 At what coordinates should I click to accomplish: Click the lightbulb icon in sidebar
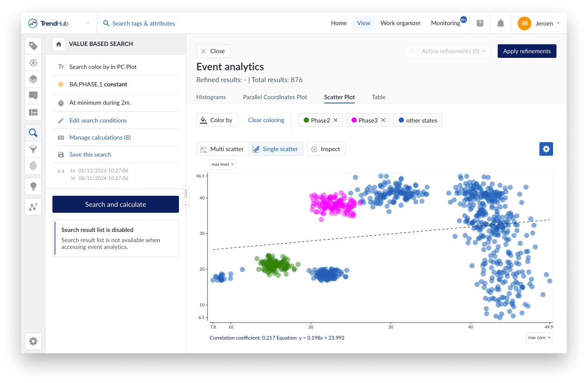[33, 186]
